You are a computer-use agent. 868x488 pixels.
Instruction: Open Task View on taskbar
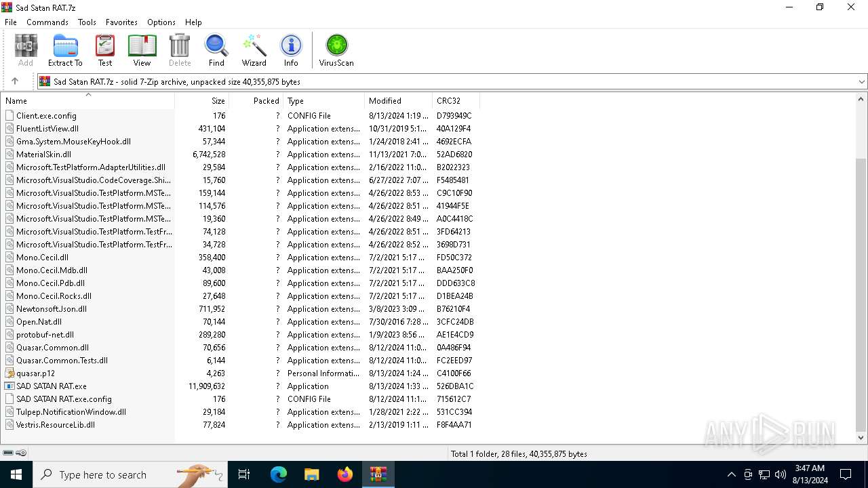tap(244, 474)
